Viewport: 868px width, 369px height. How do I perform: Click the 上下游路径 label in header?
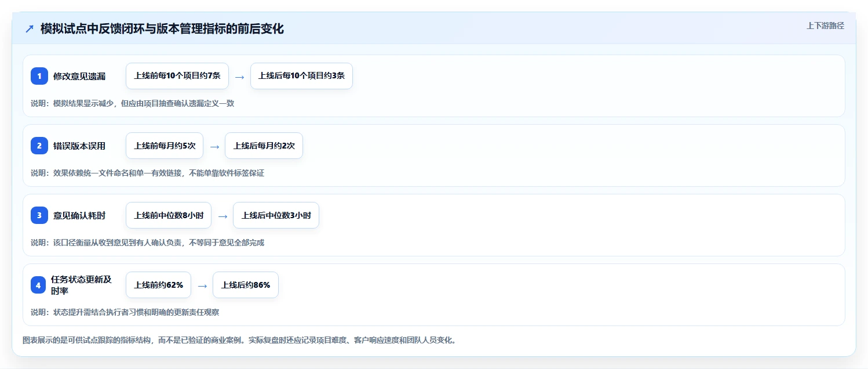[825, 26]
